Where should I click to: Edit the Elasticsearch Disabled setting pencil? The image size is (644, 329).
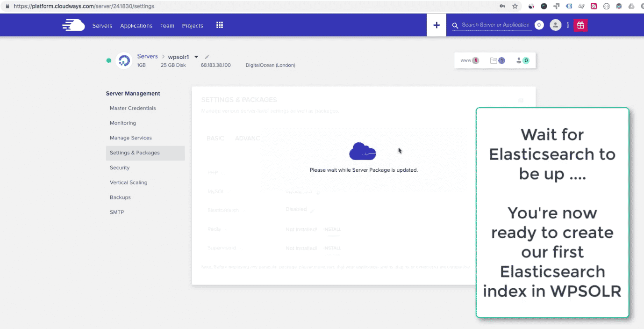click(312, 211)
